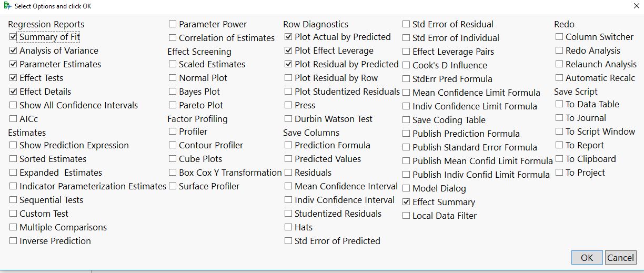
Task: Check Box Cox Y Transformation
Action: pos(173,173)
